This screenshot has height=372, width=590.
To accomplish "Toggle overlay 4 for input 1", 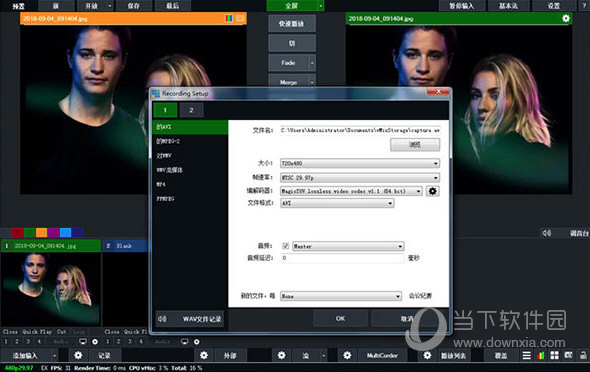I will [39, 342].
